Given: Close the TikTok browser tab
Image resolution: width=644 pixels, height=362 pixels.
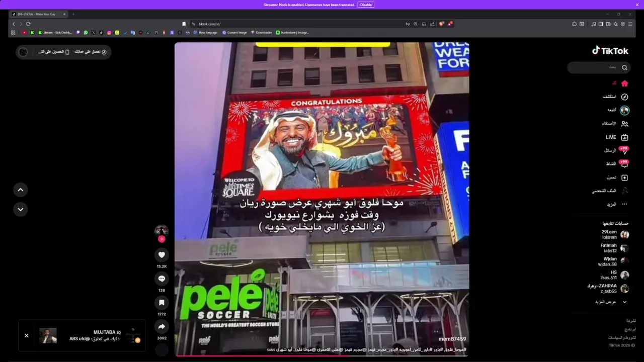Looking at the screenshot, I should click(x=64, y=14).
